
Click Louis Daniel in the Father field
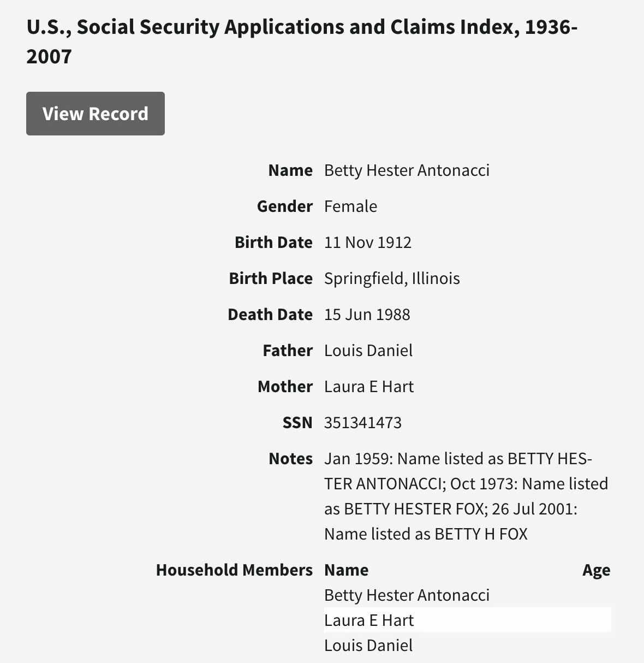[368, 351]
